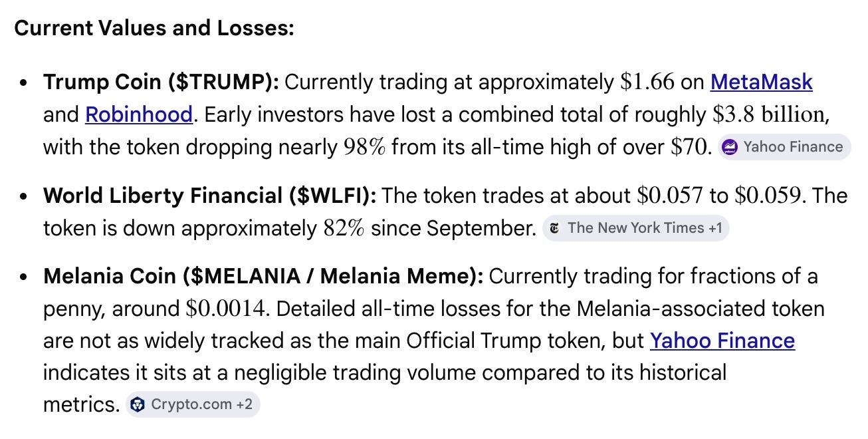Image resolution: width=868 pixels, height=439 pixels.
Task: Select the World Liberty Financial ($WLFI) label
Action: pyautogui.click(x=210, y=196)
